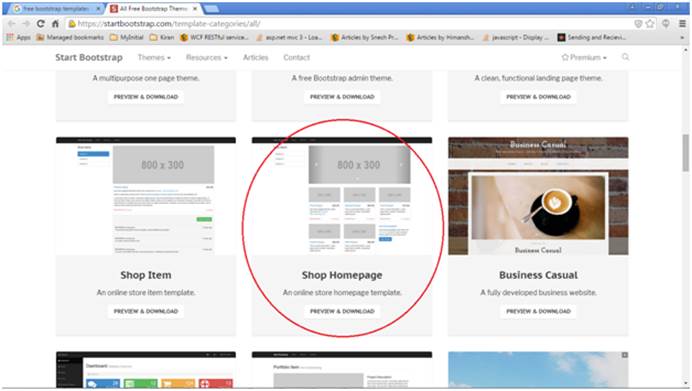Click 'A fully developed business website.' text

(x=538, y=293)
